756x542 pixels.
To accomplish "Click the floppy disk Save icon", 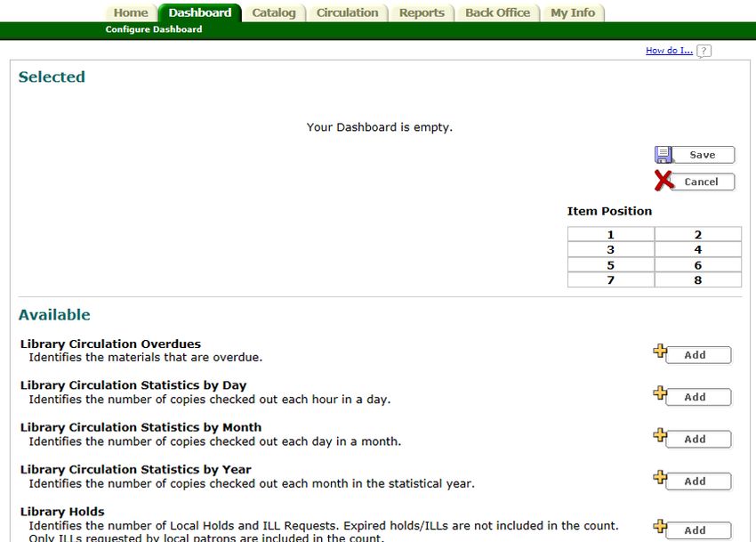I will [663, 155].
